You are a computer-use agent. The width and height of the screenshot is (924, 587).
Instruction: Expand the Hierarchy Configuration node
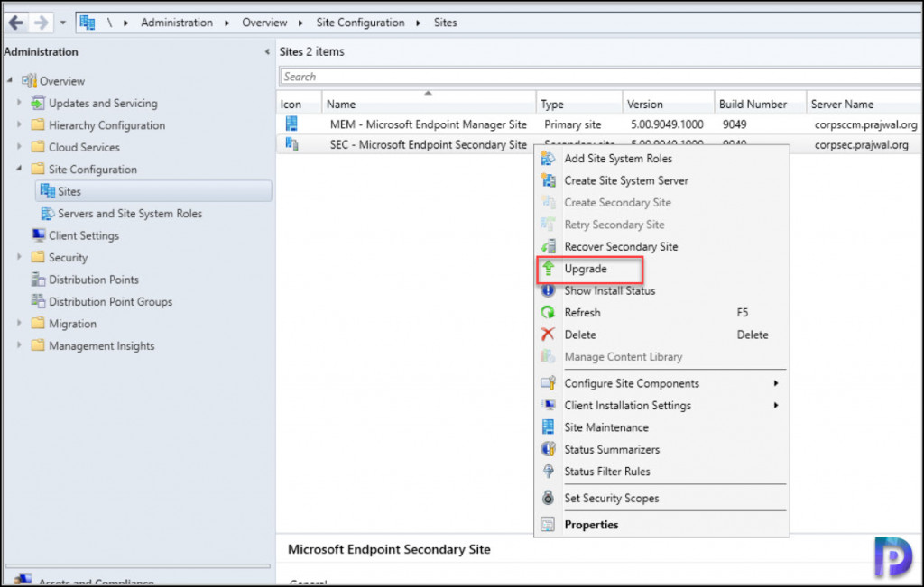(19, 124)
